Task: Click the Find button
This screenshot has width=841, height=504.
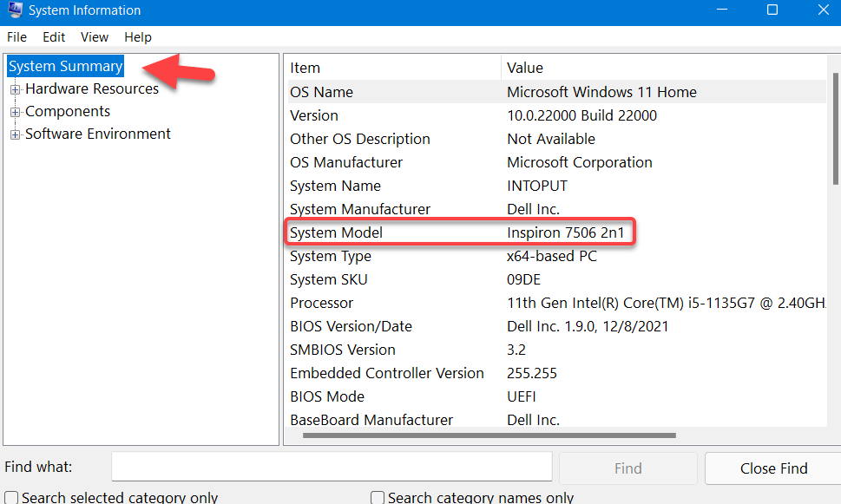Action: (x=628, y=468)
